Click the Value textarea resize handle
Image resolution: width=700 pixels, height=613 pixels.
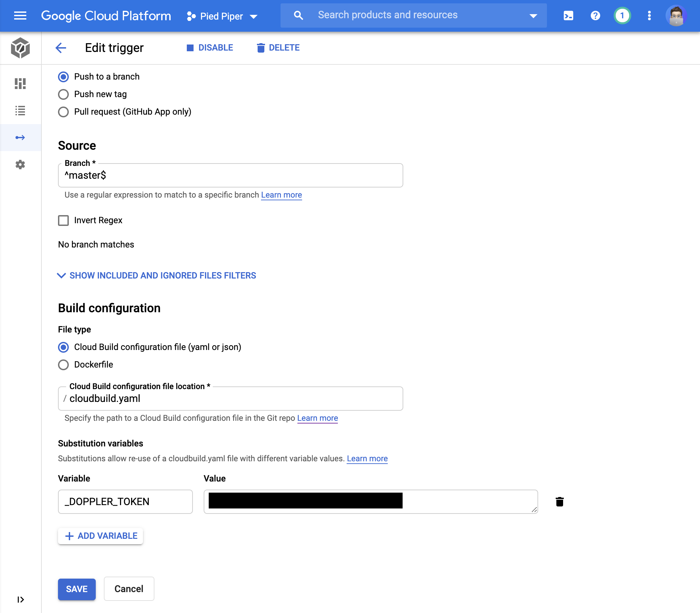click(534, 510)
